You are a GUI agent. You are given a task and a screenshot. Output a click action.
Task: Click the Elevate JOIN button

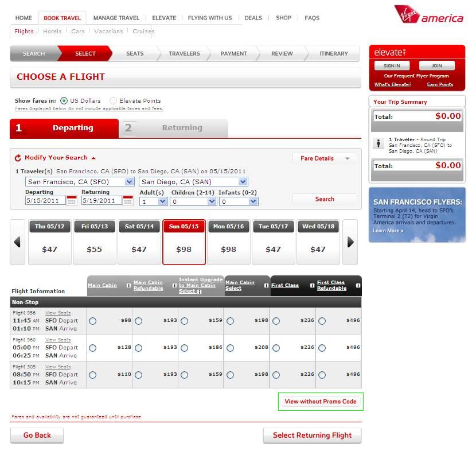437,65
